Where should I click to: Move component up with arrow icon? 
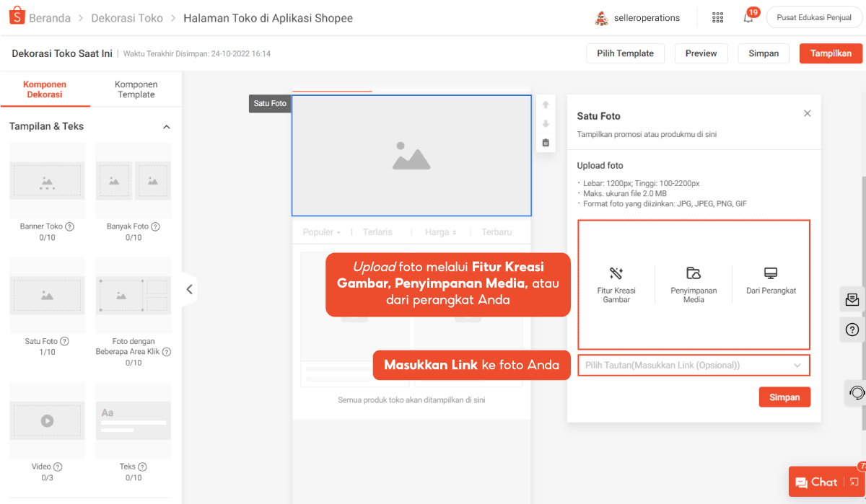pyautogui.click(x=546, y=105)
